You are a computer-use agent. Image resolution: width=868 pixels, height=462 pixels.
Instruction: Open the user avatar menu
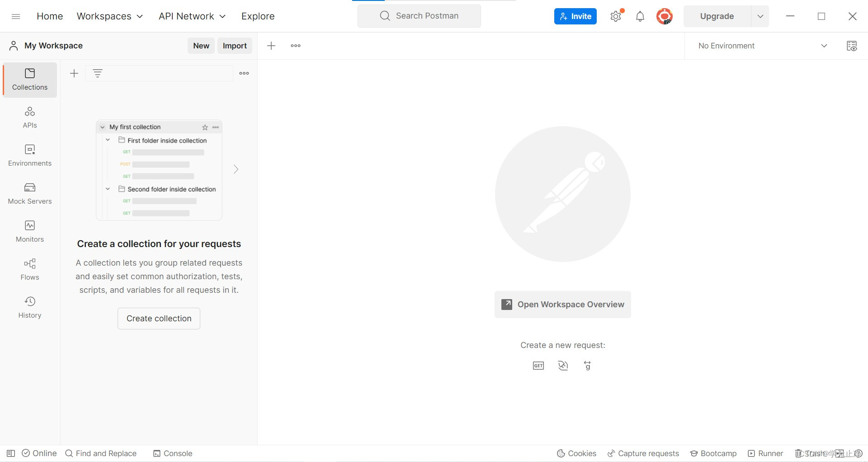click(x=664, y=16)
